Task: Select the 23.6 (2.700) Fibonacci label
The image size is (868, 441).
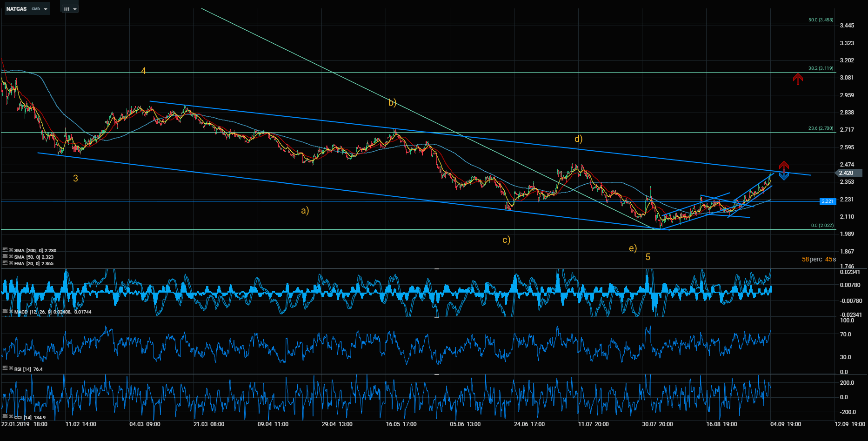Action: coord(821,128)
